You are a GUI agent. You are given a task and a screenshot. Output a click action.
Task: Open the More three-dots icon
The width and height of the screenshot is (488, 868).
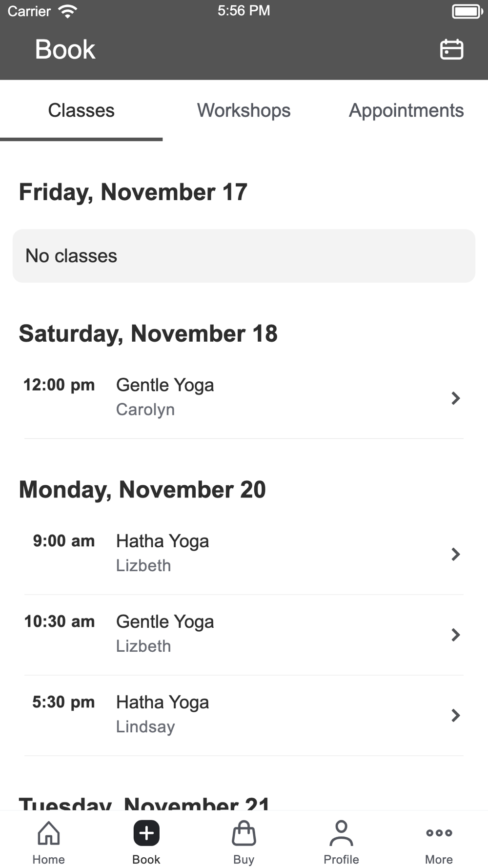[439, 833]
